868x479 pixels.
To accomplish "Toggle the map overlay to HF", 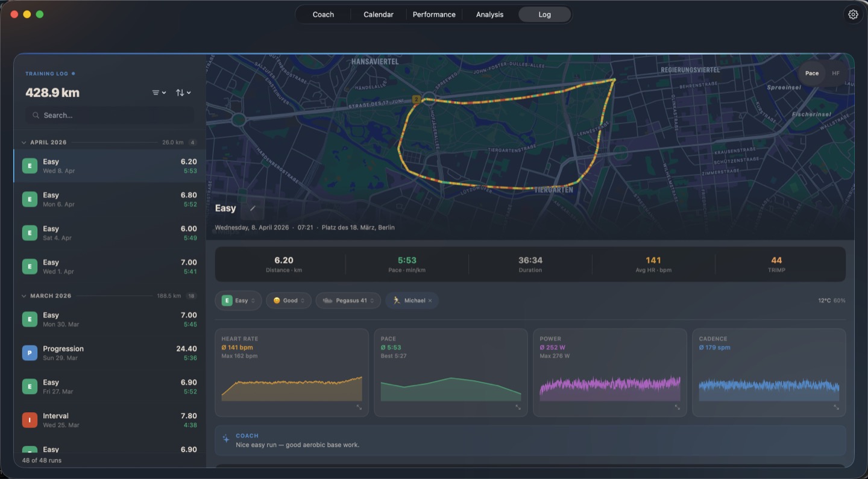I will [835, 73].
